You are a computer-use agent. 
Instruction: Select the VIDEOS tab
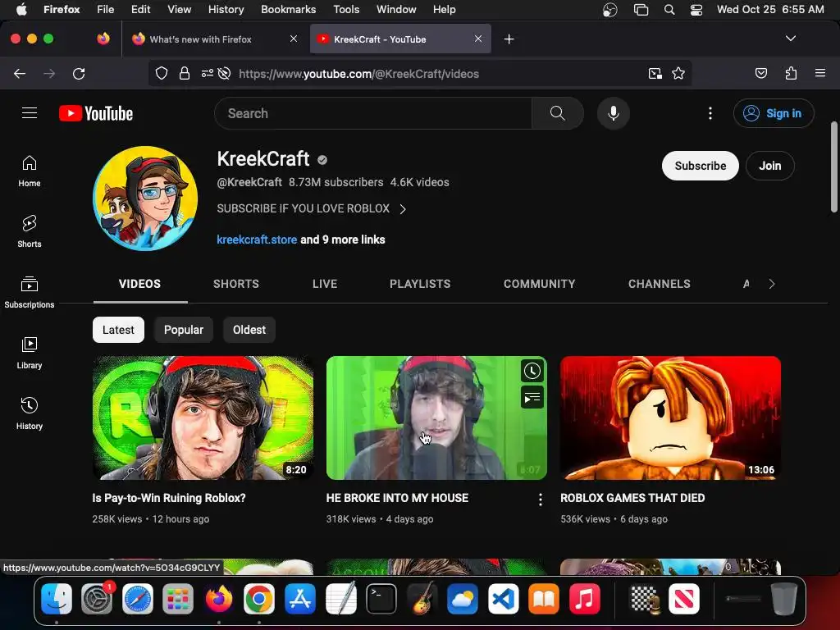click(x=139, y=284)
